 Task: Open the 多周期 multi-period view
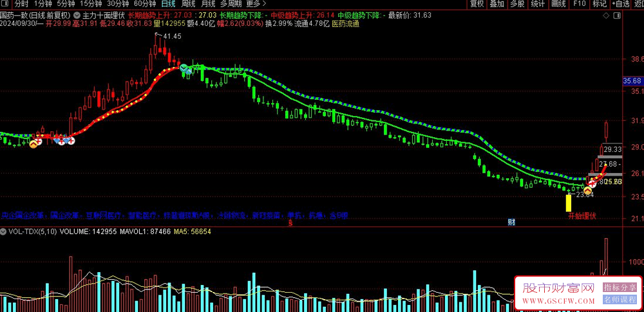click(x=231, y=4)
